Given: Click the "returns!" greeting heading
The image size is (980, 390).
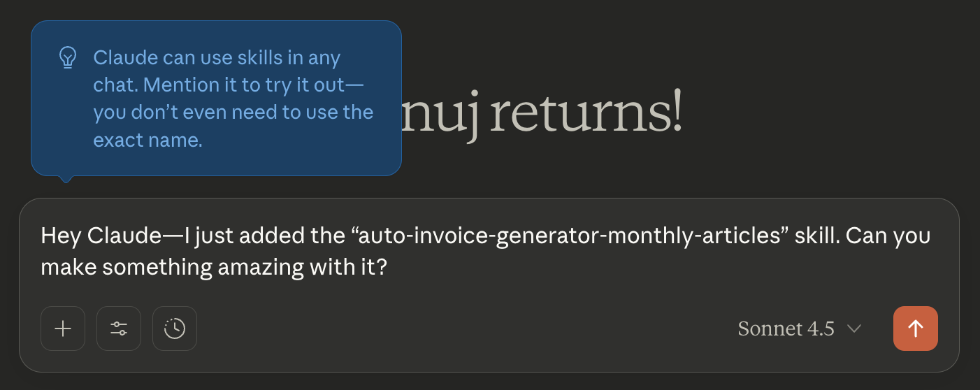Looking at the screenshot, I should [586, 115].
